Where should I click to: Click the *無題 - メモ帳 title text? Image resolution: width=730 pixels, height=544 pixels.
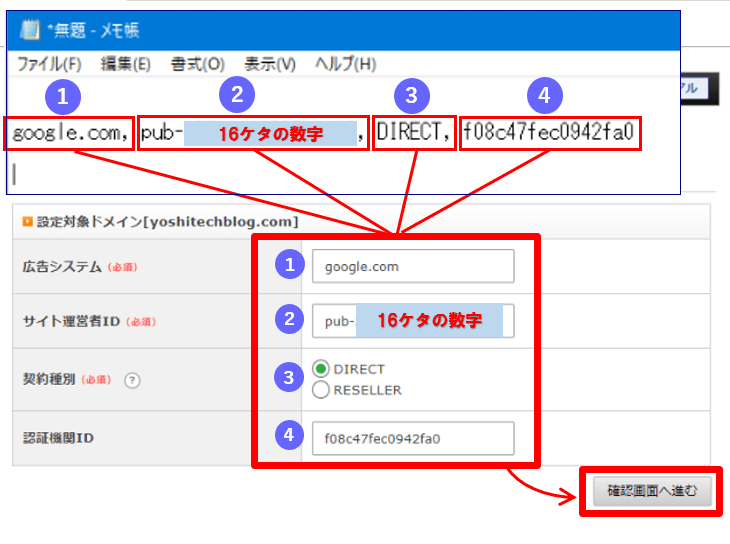tap(93, 30)
